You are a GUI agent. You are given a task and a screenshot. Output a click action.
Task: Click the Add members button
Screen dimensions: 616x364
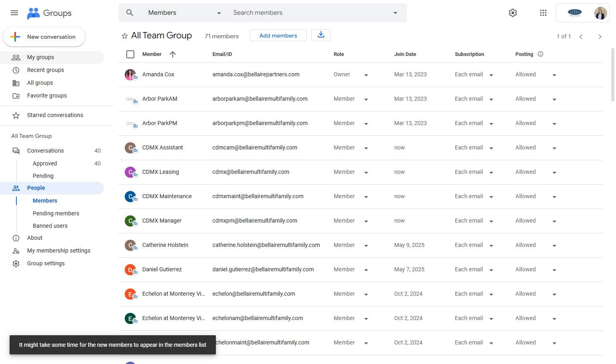click(278, 35)
